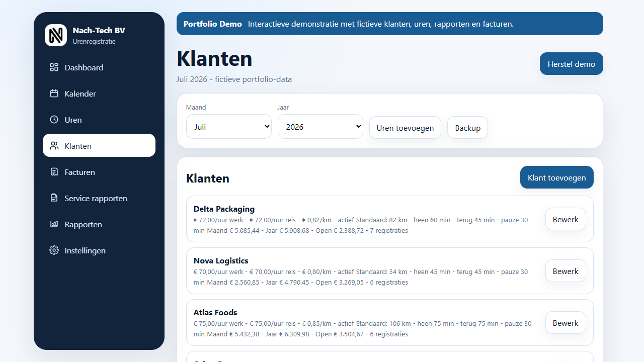This screenshot has width=644, height=362.
Task: Open Instellingen settings page
Action: 99,250
